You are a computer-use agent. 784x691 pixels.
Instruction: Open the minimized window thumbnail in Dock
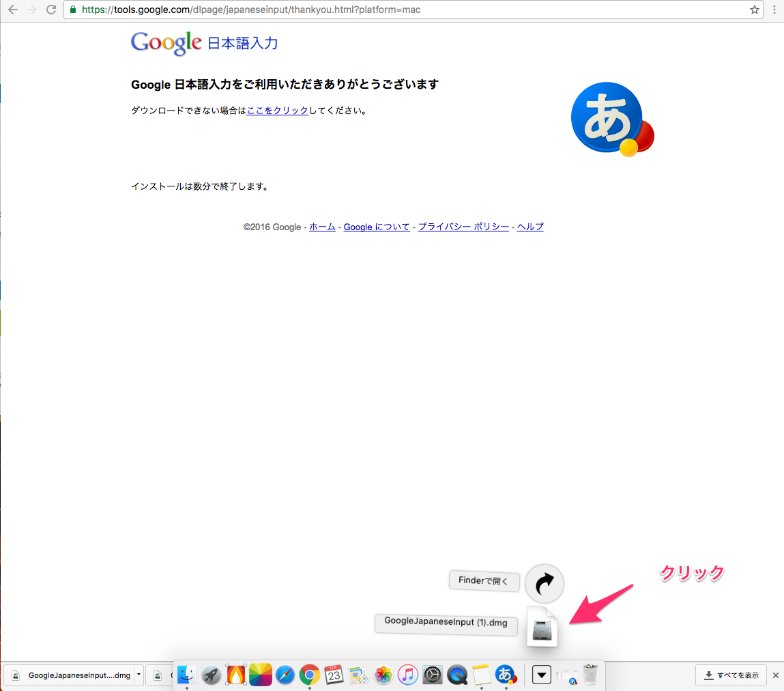pyautogui.click(x=566, y=677)
